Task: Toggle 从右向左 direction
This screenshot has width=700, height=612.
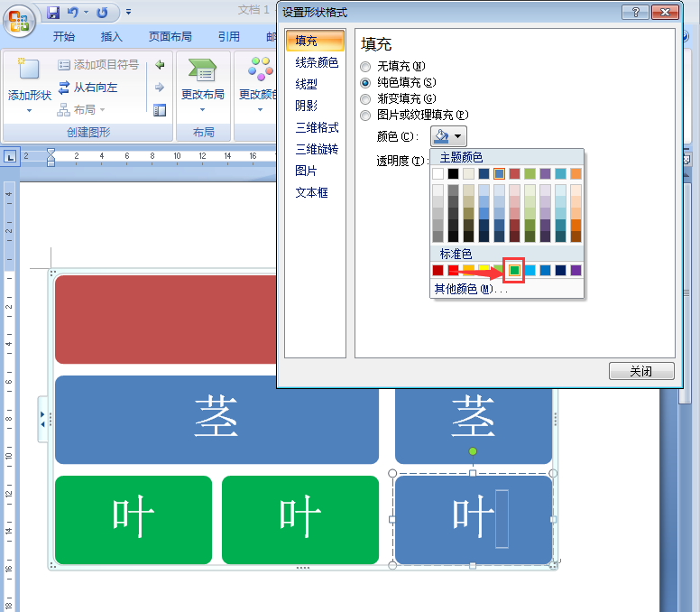Action: [x=87, y=88]
